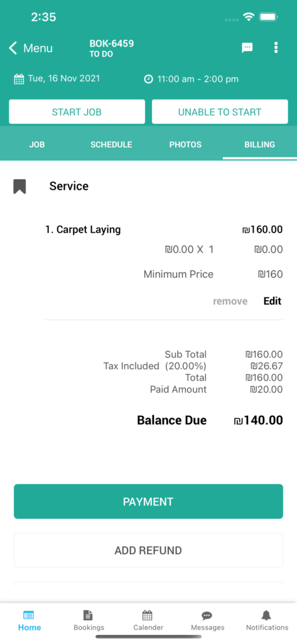Switch to the SCHEDULE tab

click(x=111, y=145)
